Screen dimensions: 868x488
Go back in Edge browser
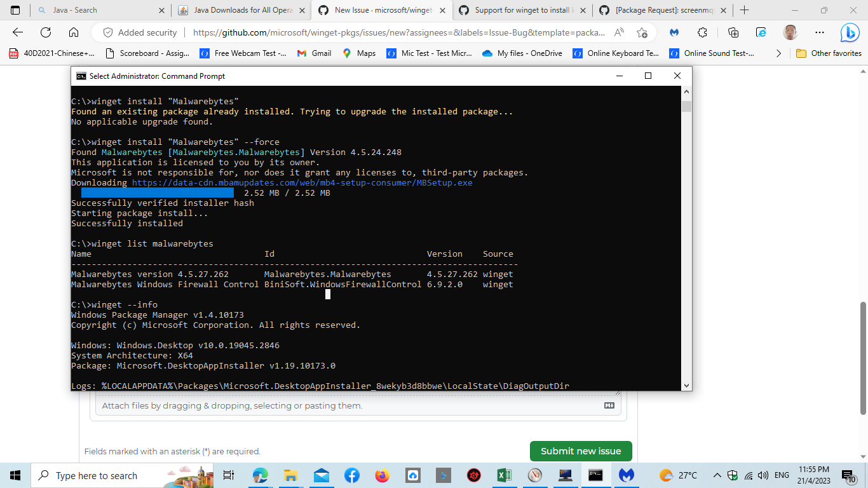pyautogui.click(x=18, y=32)
